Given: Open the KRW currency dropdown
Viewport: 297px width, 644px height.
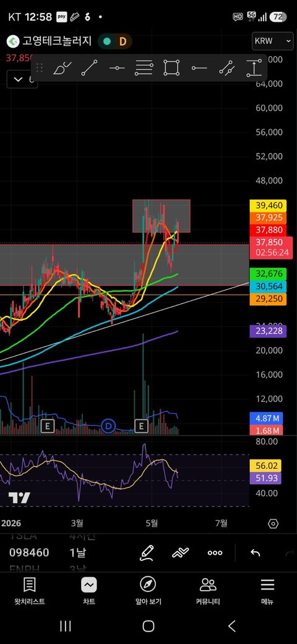Looking at the screenshot, I should tap(273, 41).
